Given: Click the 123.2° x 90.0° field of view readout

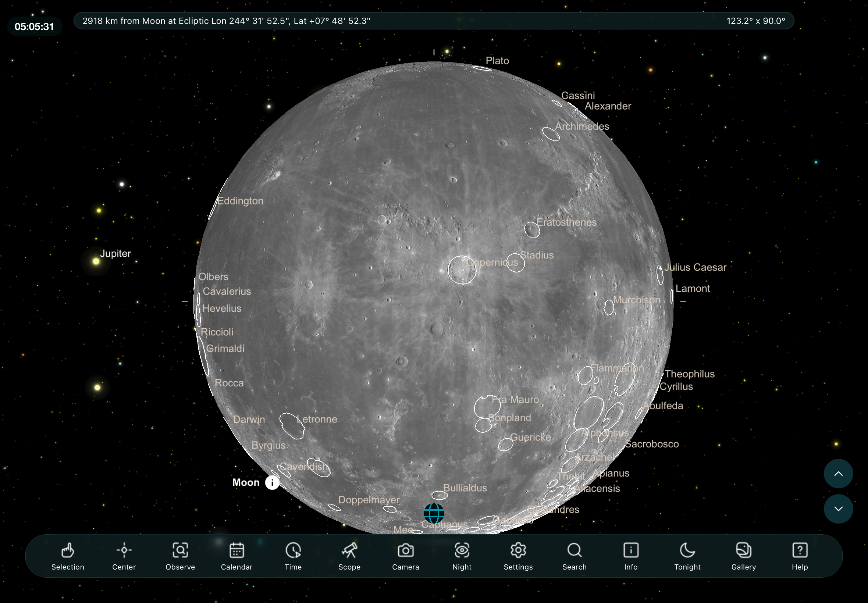Looking at the screenshot, I should click(755, 21).
